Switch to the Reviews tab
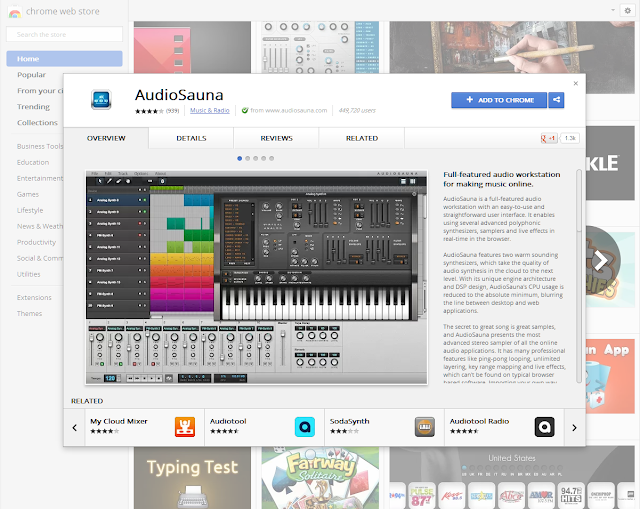This screenshot has width=640, height=509. click(x=276, y=138)
